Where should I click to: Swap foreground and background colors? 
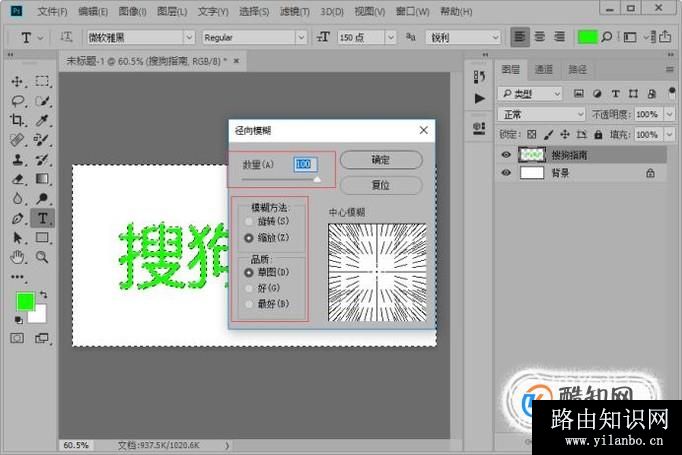click(43, 294)
